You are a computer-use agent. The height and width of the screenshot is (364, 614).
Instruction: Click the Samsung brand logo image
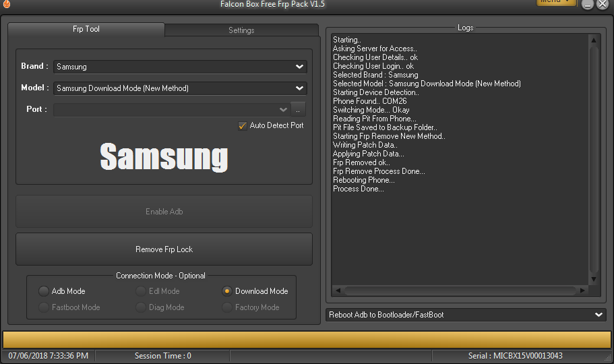pos(164,157)
